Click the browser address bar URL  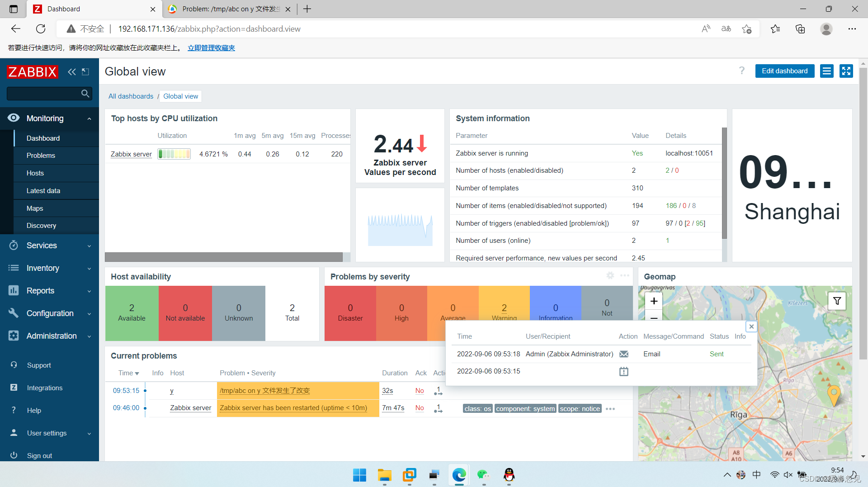(x=209, y=29)
